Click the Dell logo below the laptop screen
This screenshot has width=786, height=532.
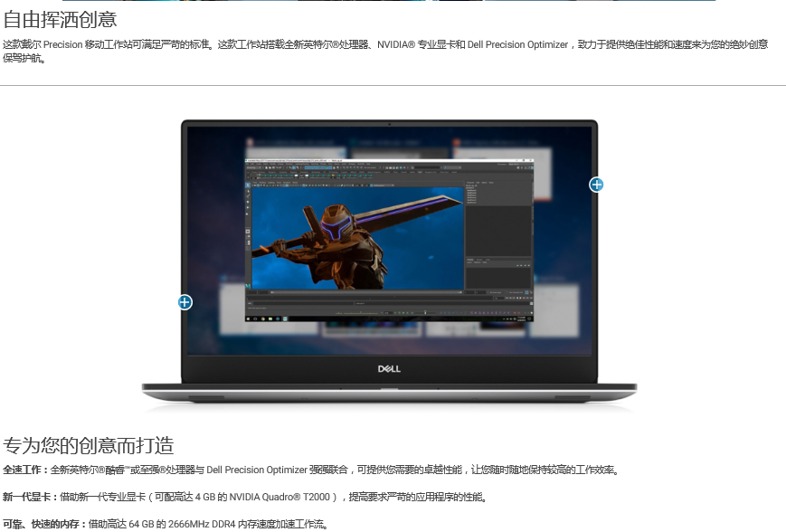[389, 369]
